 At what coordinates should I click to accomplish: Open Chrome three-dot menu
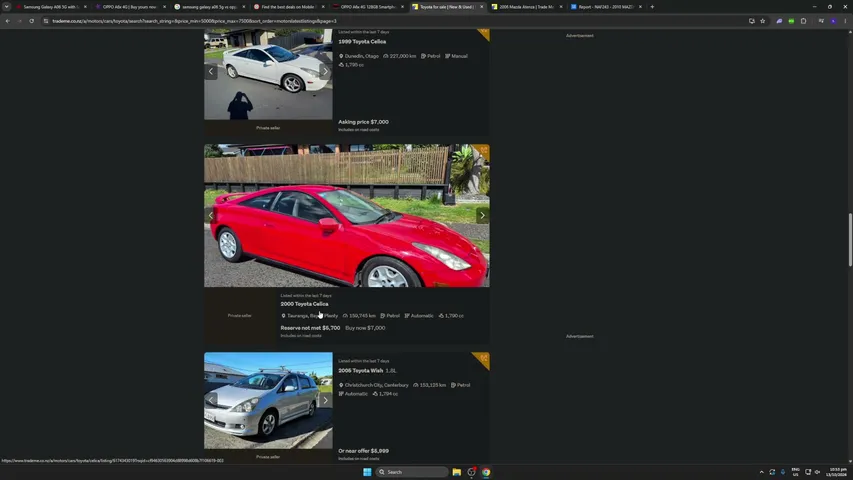click(845, 21)
